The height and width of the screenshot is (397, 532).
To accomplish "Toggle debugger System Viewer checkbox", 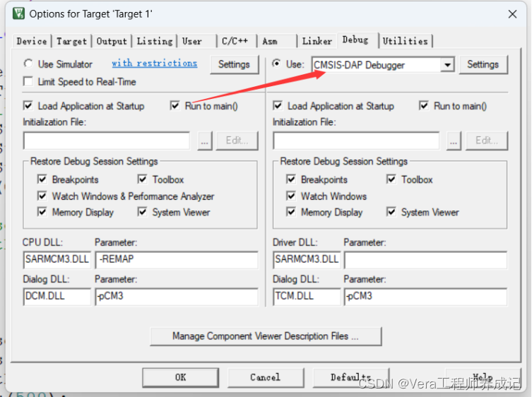I will tap(391, 212).
